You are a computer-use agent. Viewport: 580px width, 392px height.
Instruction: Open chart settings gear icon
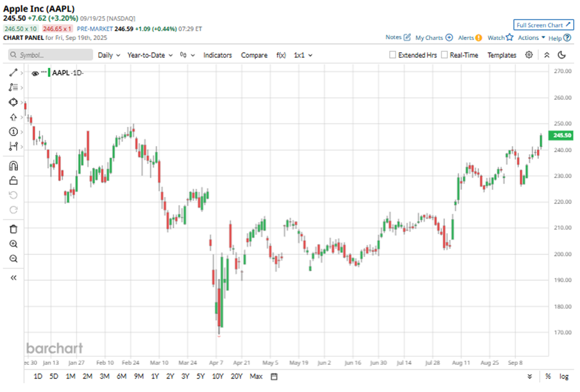(529, 55)
